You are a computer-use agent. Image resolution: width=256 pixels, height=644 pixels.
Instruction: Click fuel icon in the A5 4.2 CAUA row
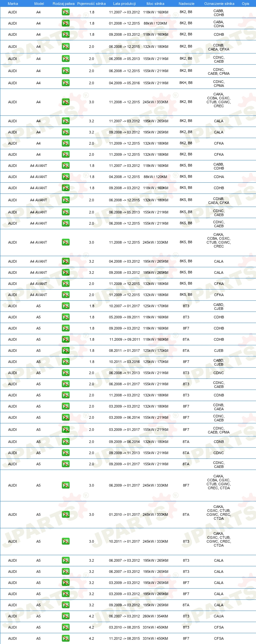[65, 616]
